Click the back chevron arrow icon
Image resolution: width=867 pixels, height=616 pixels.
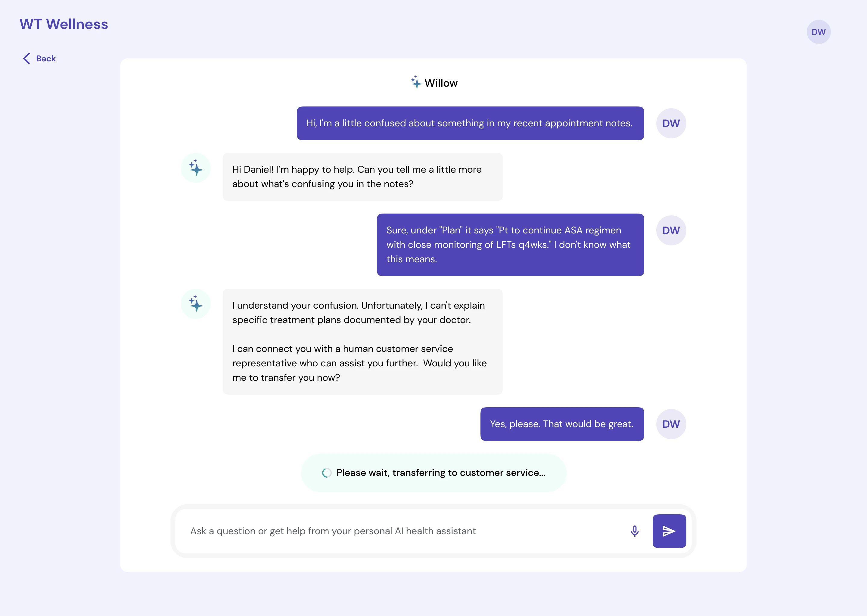[26, 58]
